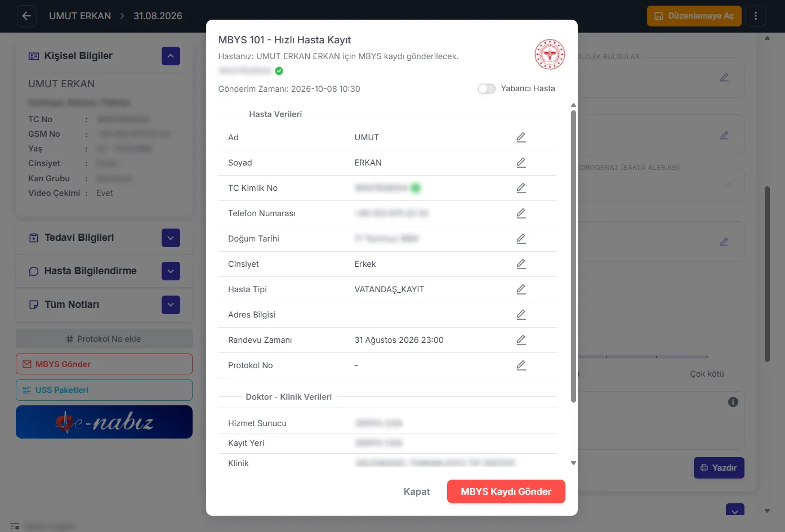Click edit icon for Telefon Numarası
This screenshot has width=785, height=532.
pyautogui.click(x=521, y=213)
